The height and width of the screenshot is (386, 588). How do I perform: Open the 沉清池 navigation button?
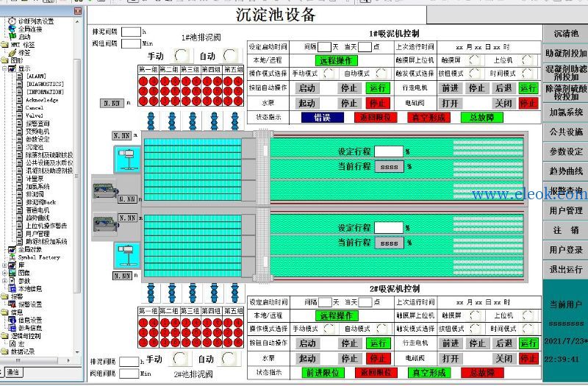pyautogui.click(x=565, y=34)
